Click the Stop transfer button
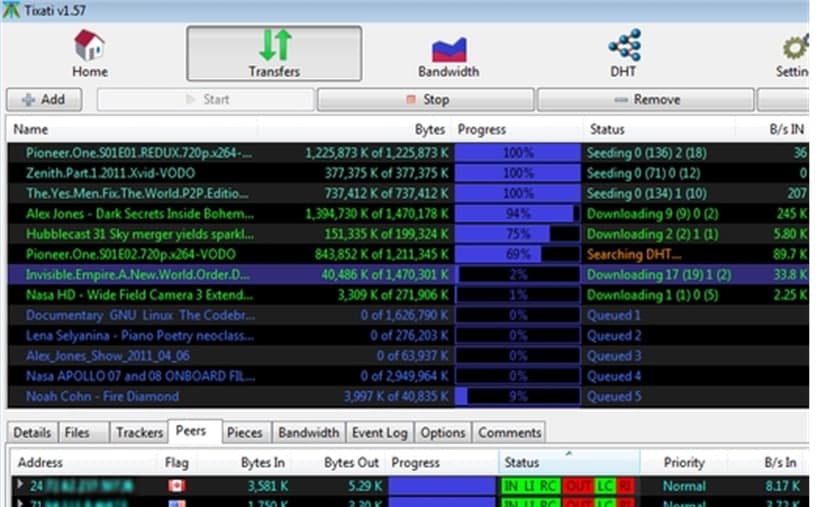817x507 pixels. coord(426,100)
